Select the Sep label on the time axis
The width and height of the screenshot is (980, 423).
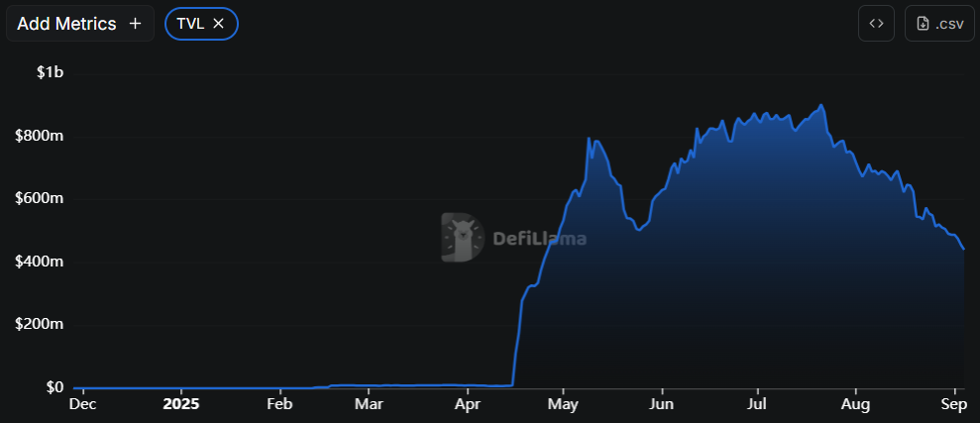(x=953, y=405)
